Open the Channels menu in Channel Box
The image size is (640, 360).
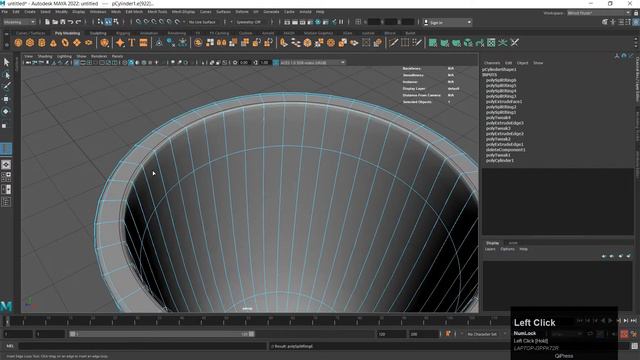492,63
